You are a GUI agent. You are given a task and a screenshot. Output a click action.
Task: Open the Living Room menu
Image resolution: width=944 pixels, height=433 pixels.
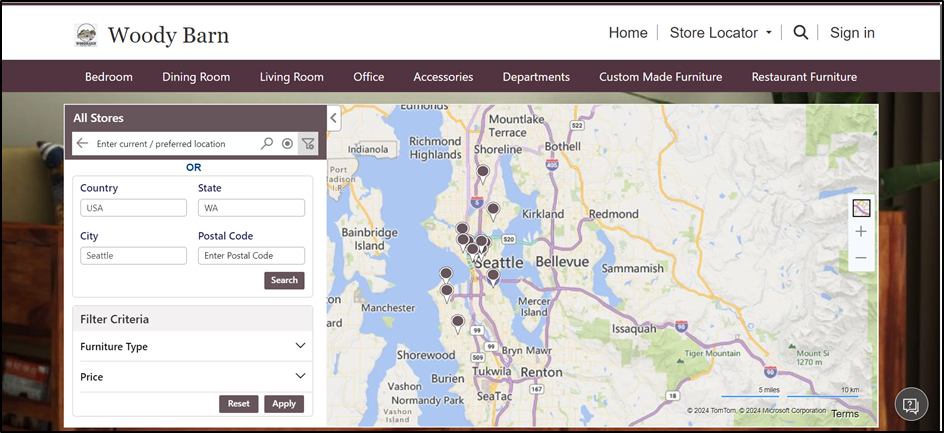(x=291, y=77)
